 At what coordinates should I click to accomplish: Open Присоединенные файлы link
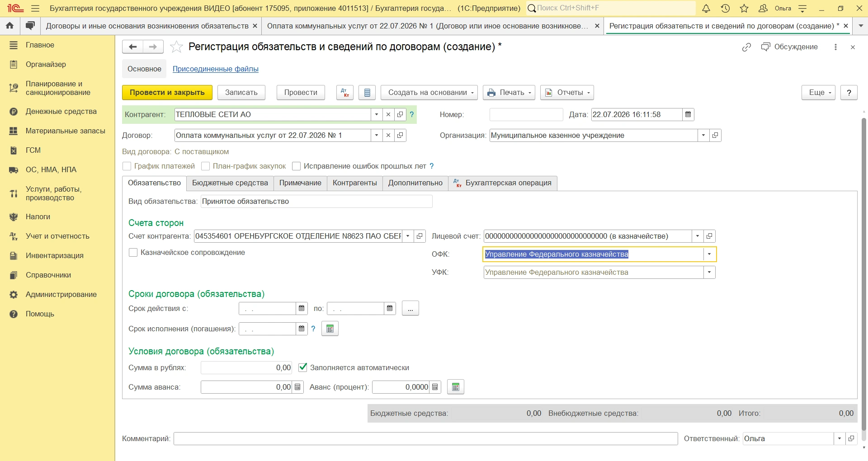pos(216,69)
